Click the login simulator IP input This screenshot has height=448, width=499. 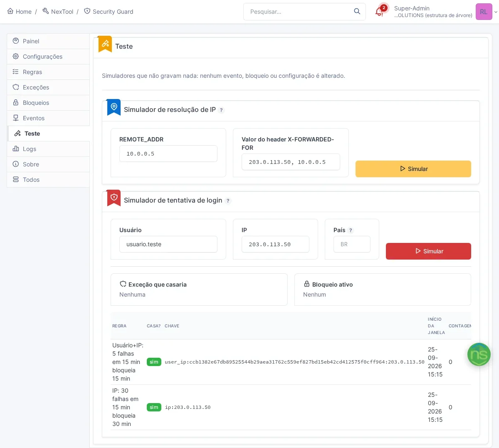coord(275,244)
